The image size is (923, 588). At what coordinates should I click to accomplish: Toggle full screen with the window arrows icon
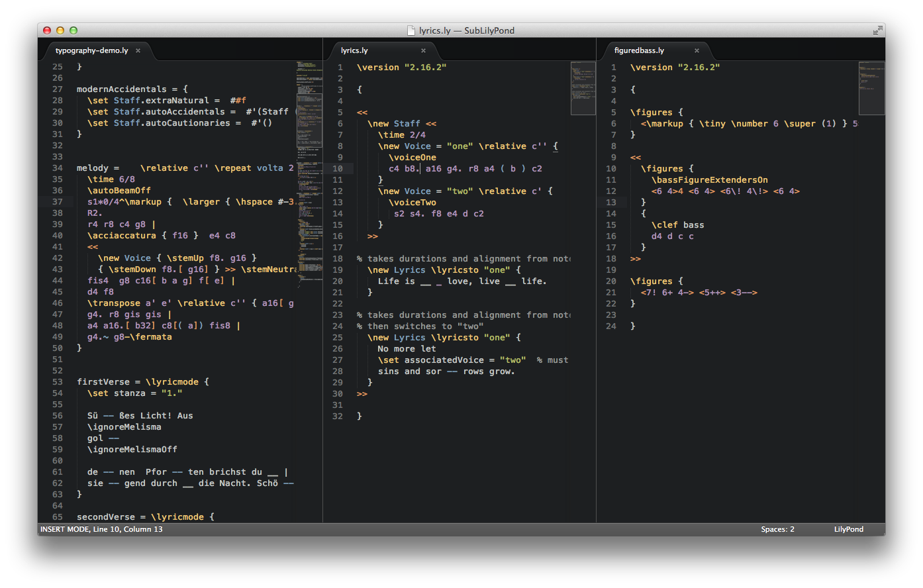click(877, 30)
